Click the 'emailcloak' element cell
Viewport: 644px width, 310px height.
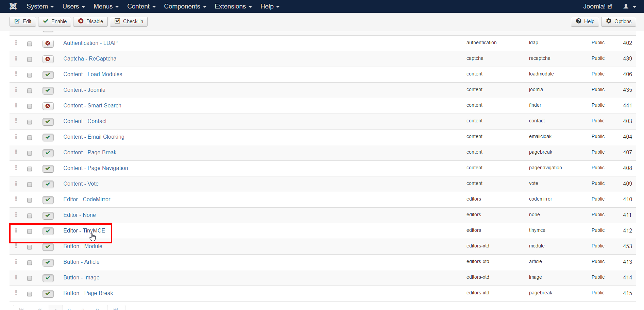tap(540, 137)
